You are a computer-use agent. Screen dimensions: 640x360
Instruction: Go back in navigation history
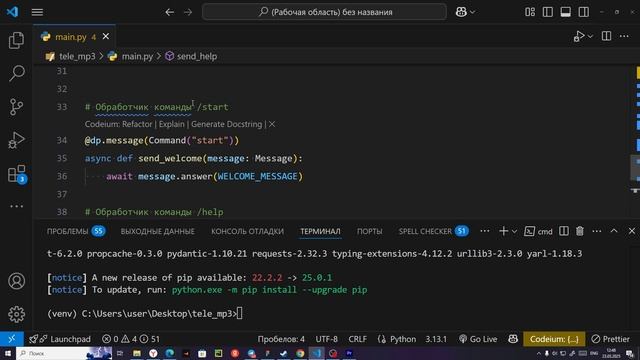(x=169, y=12)
